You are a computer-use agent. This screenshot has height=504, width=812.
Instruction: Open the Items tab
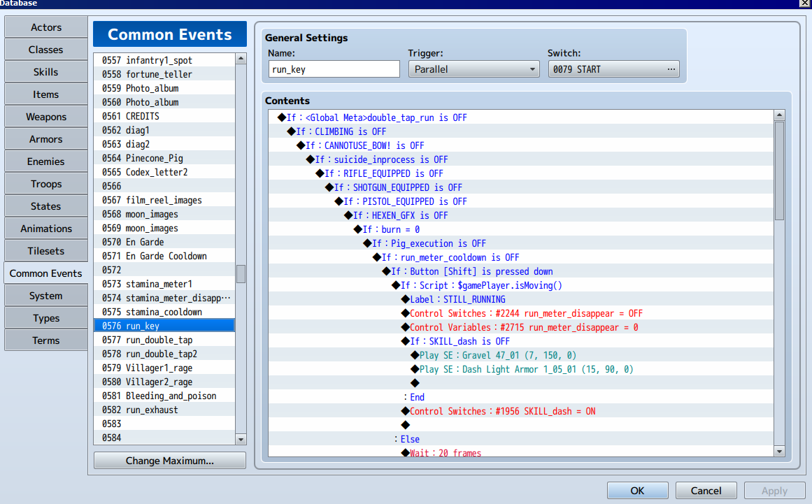[x=46, y=94]
